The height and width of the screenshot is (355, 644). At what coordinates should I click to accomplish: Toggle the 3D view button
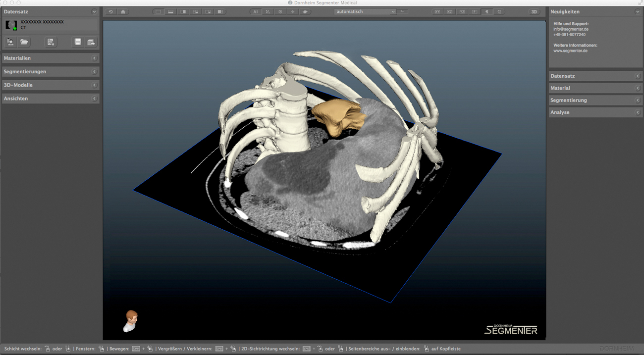click(x=534, y=12)
